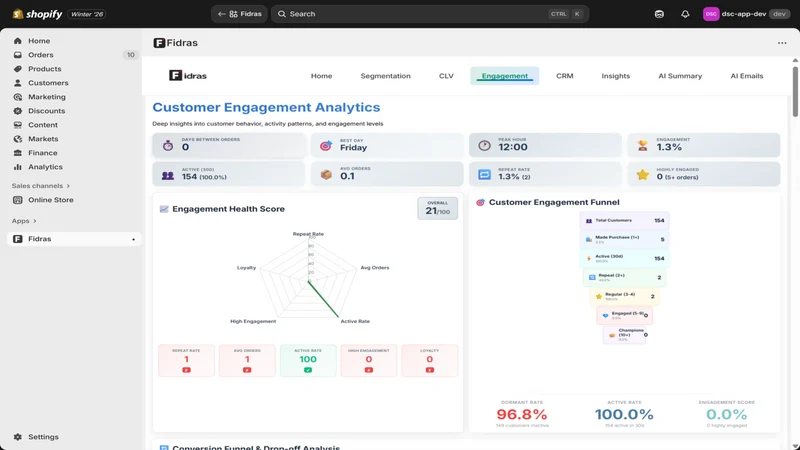Open notifications bell
Screen dimensions: 800x450
pyautogui.click(x=685, y=14)
